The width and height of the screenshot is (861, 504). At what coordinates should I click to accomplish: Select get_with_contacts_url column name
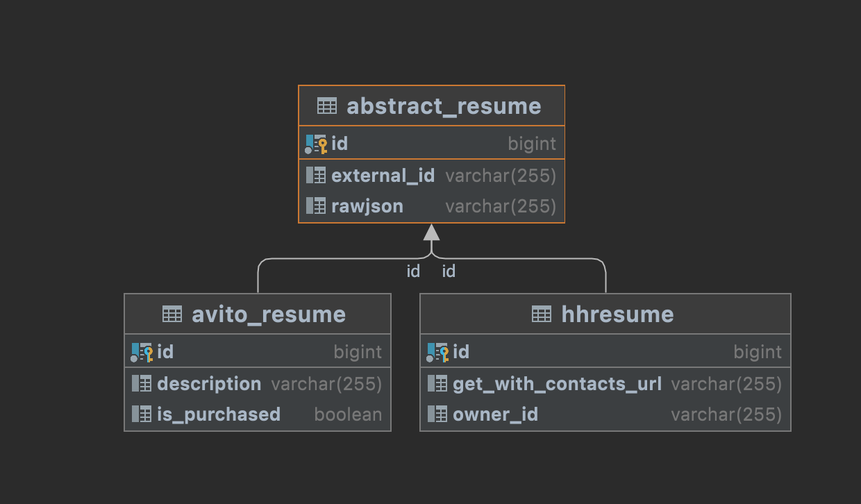(x=558, y=385)
